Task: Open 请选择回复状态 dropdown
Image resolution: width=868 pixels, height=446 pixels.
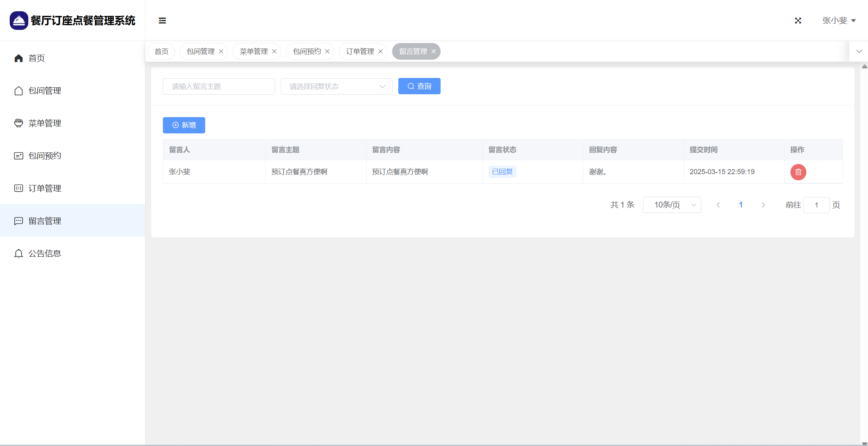Action: [336, 86]
